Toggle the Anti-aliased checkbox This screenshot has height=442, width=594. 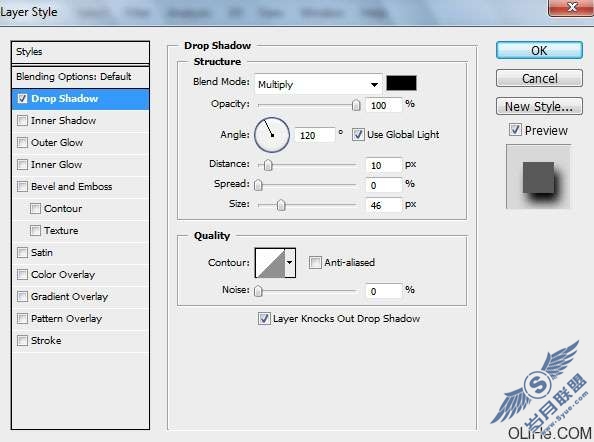point(315,262)
